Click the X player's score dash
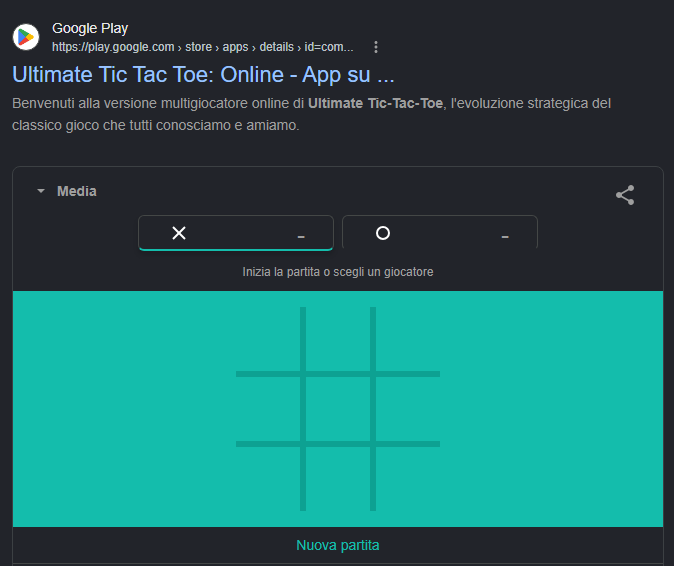Screen dimensions: 674x566 [301, 236]
